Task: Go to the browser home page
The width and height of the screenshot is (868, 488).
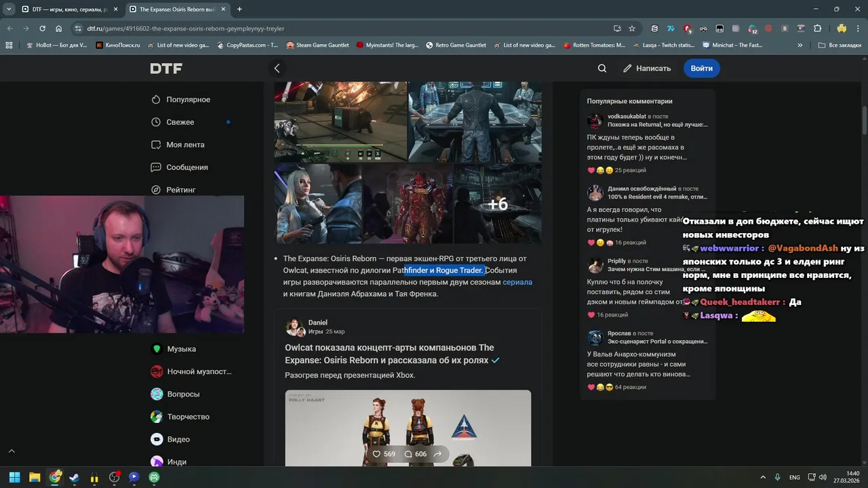Action: (x=58, y=28)
